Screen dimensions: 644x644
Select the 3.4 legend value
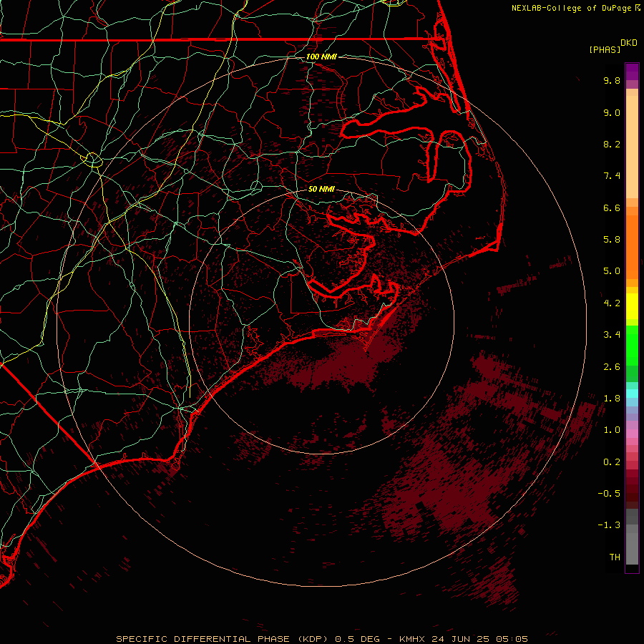click(612, 335)
